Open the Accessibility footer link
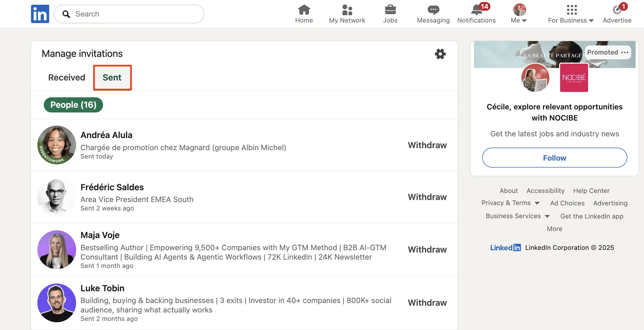Screen dimensions: 644x330 click(x=545, y=191)
